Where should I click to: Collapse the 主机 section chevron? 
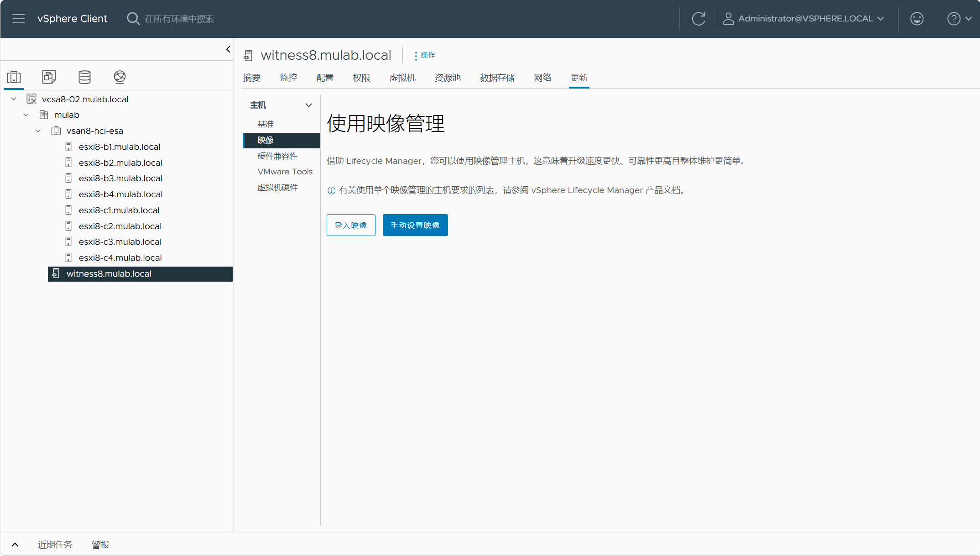[x=309, y=105]
